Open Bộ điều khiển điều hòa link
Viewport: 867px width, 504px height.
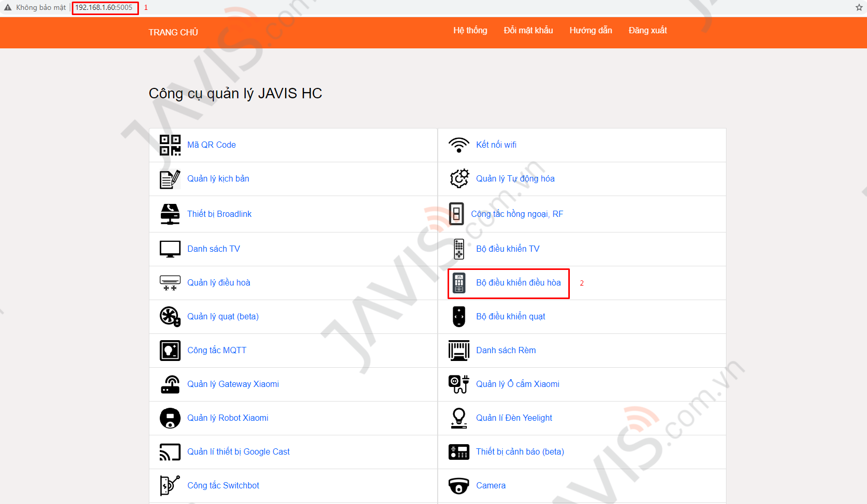coord(518,283)
